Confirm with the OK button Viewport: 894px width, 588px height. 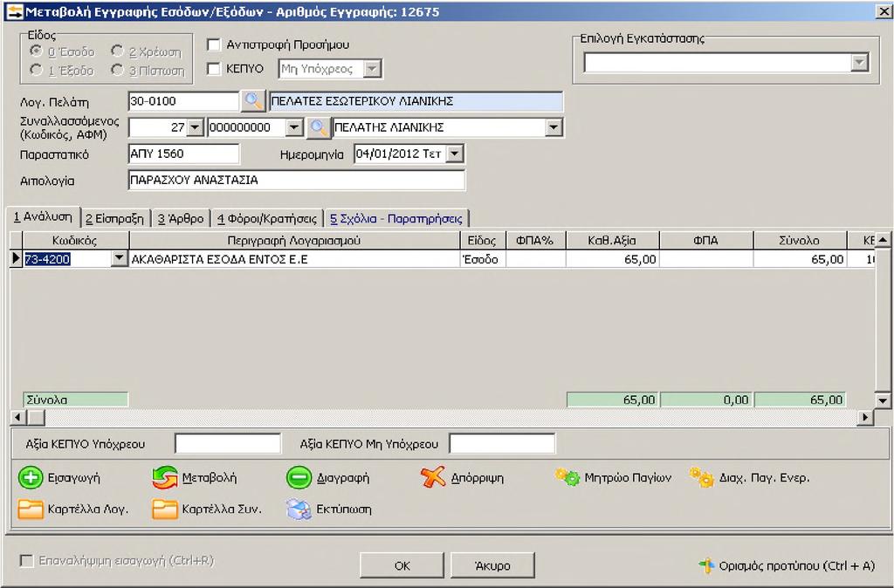[x=402, y=566]
